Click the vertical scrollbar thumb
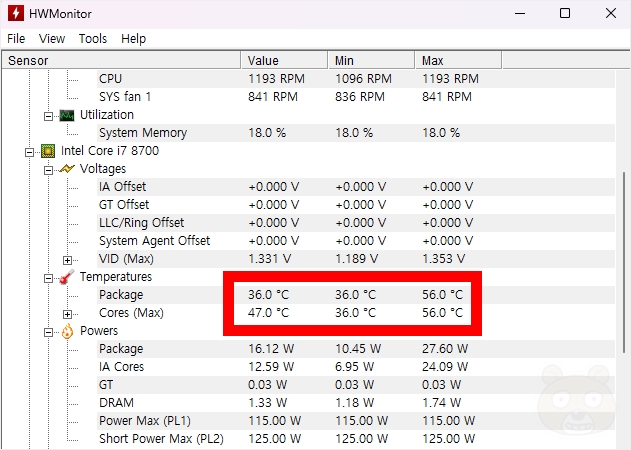Viewport: 631px width, 450px height. pyautogui.click(x=624, y=263)
